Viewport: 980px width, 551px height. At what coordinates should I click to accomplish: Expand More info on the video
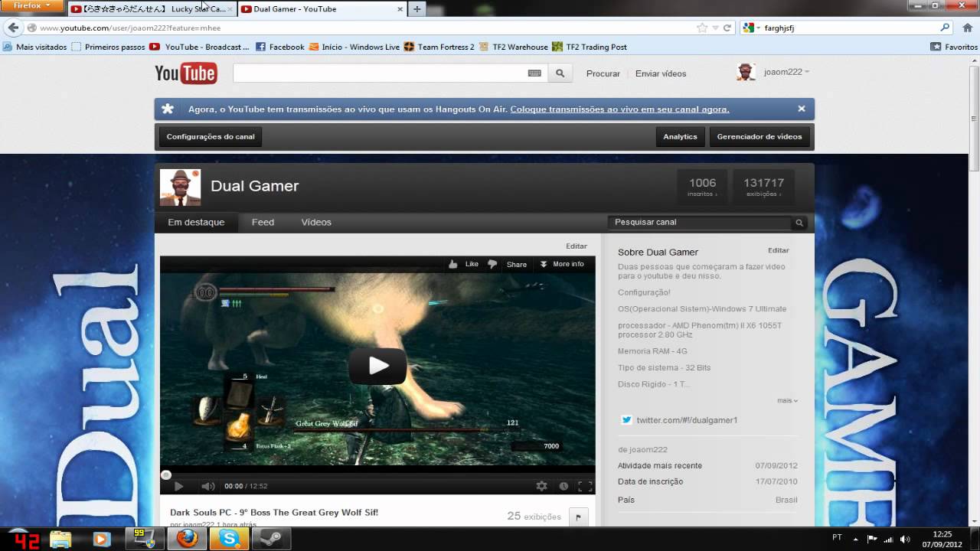(x=562, y=264)
